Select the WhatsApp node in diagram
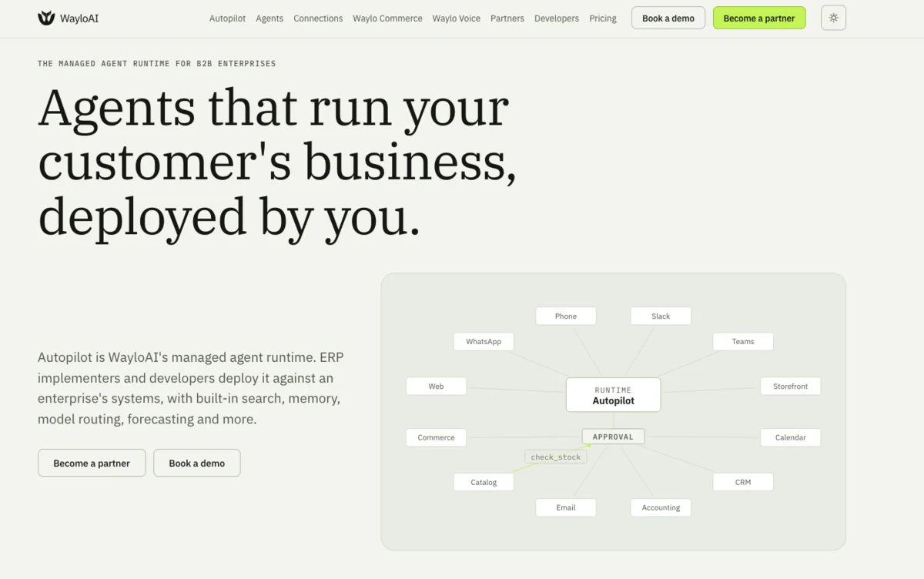The image size is (924, 579). [484, 341]
